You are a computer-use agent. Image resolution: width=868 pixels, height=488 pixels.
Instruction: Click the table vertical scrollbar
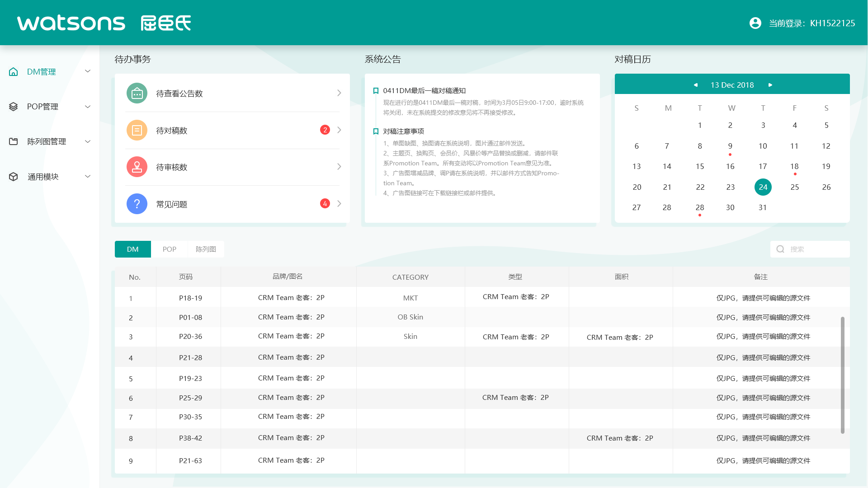(843, 375)
